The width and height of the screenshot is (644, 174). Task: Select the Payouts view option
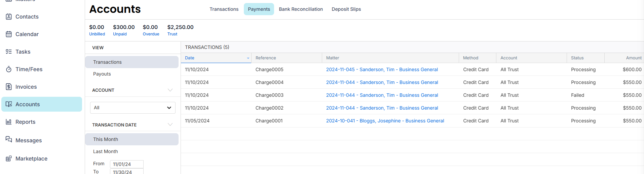pyautogui.click(x=102, y=74)
